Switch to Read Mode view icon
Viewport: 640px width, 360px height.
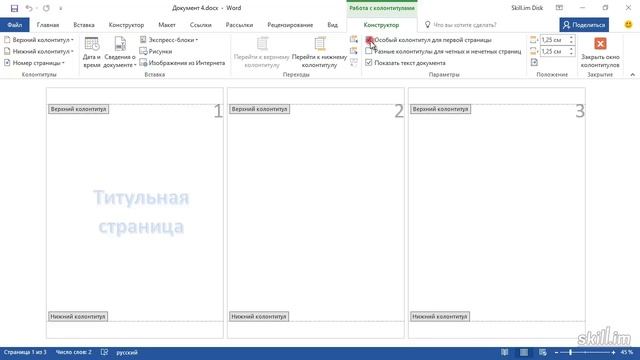click(505, 352)
